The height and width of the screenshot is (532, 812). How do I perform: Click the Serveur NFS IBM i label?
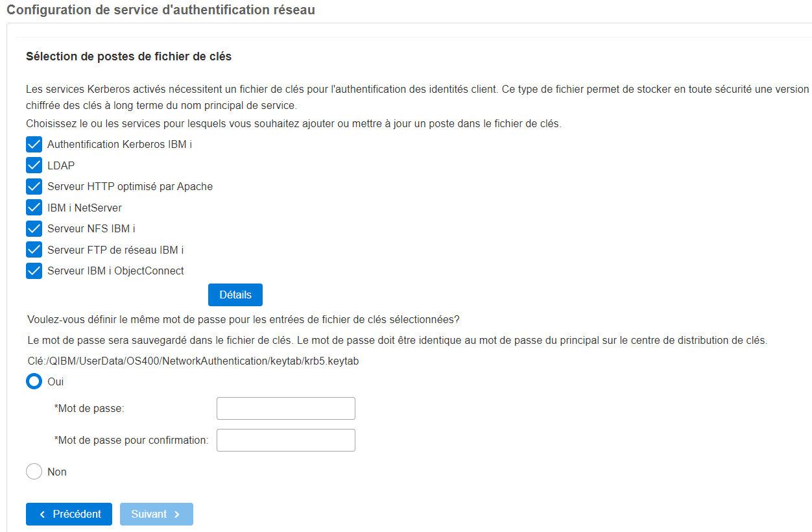tap(91, 228)
